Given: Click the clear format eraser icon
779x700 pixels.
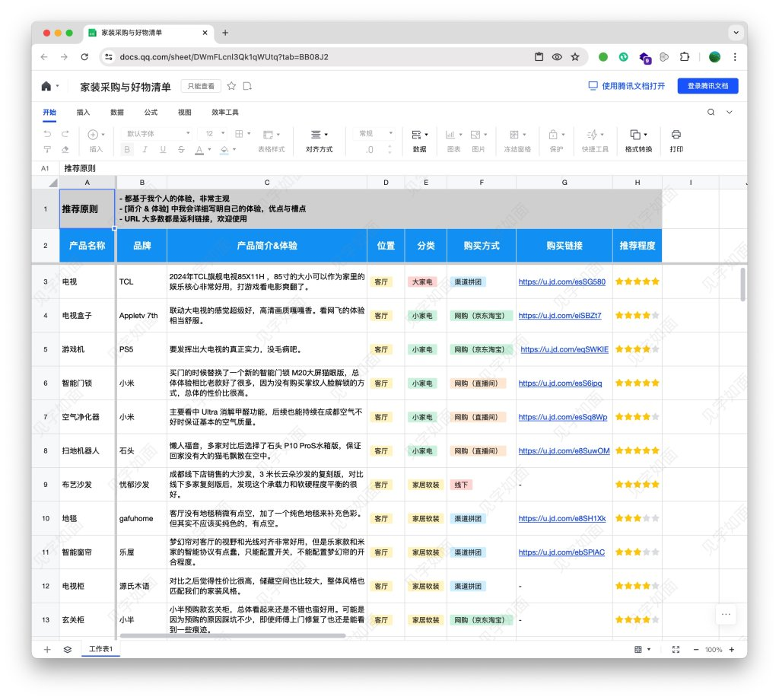Looking at the screenshot, I should (x=65, y=149).
